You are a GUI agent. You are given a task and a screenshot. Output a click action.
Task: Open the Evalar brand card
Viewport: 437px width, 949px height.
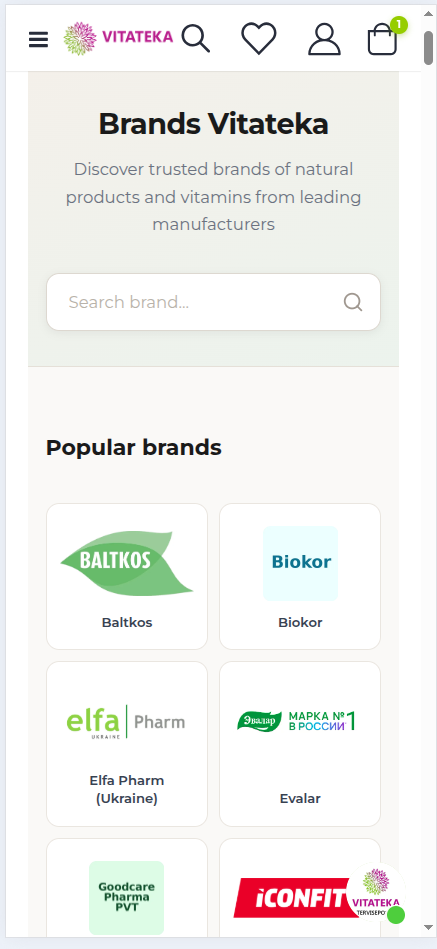pyautogui.click(x=300, y=744)
